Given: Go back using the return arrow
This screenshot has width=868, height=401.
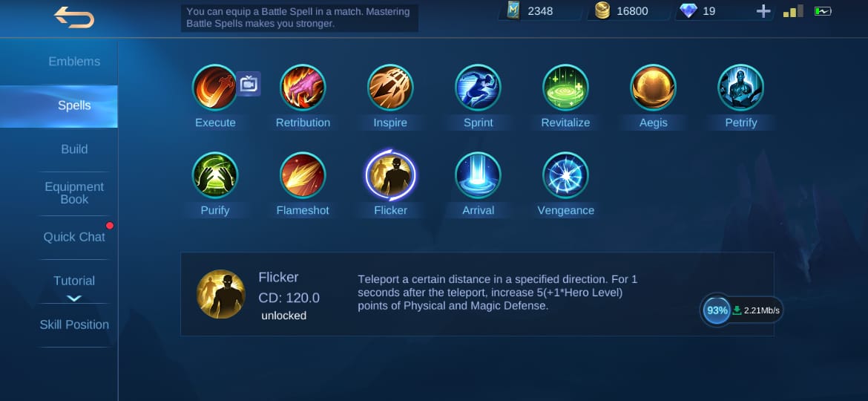Looking at the screenshot, I should click(x=74, y=17).
